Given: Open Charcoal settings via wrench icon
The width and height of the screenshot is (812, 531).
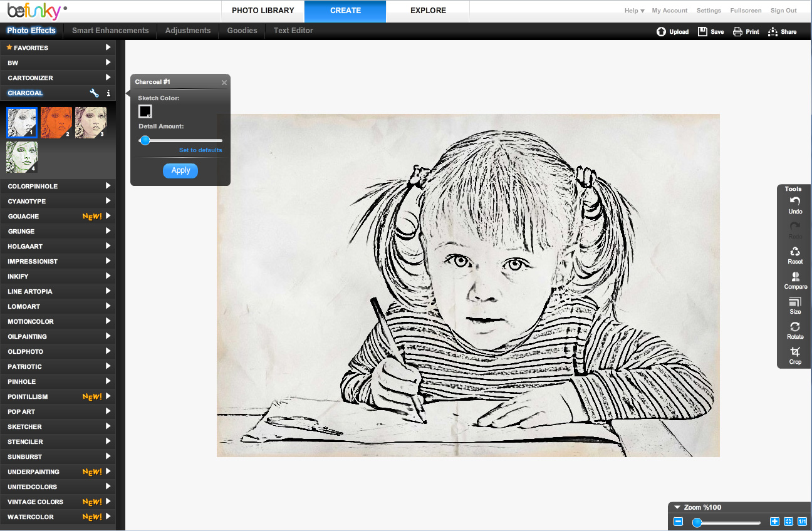Looking at the screenshot, I should (x=95, y=93).
